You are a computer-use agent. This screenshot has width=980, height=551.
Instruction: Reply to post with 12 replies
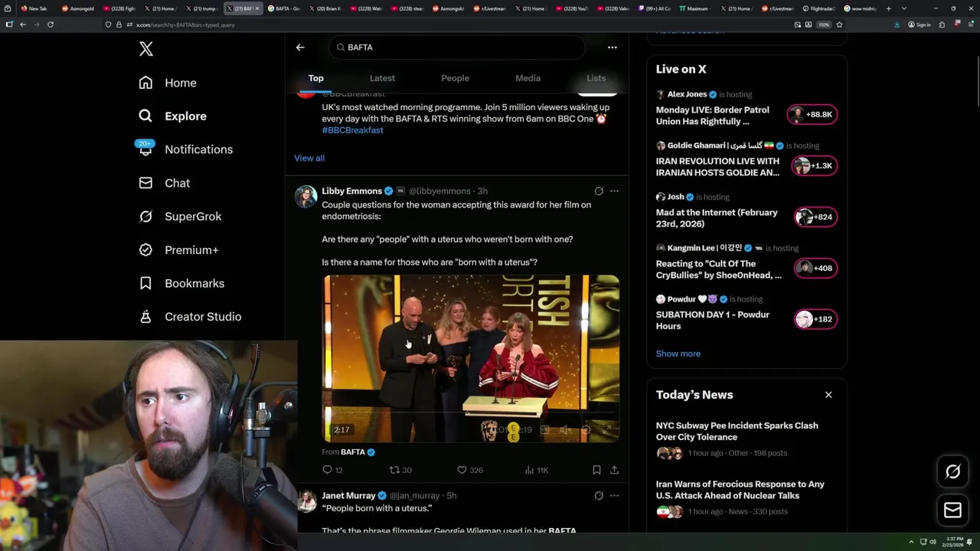pyautogui.click(x=332, y=470)
